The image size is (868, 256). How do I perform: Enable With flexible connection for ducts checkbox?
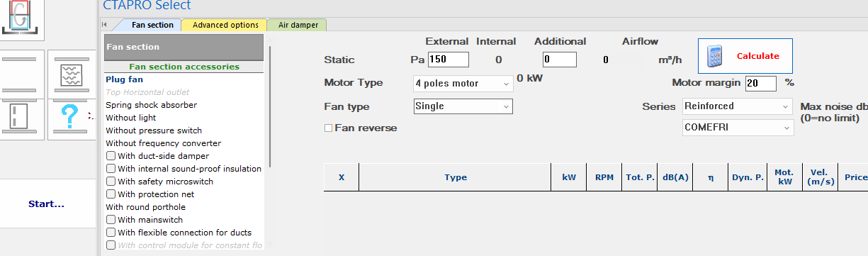coord(111,233)
